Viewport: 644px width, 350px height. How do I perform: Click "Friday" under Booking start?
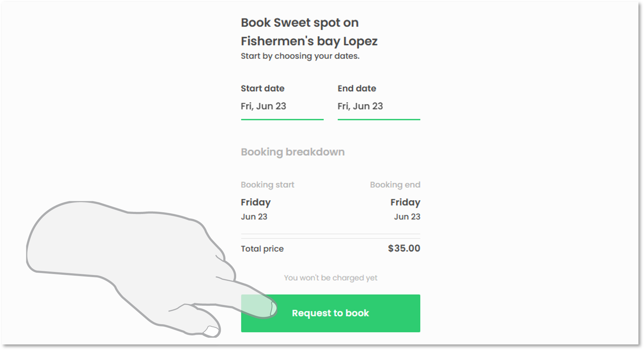(x=255, y=202)
